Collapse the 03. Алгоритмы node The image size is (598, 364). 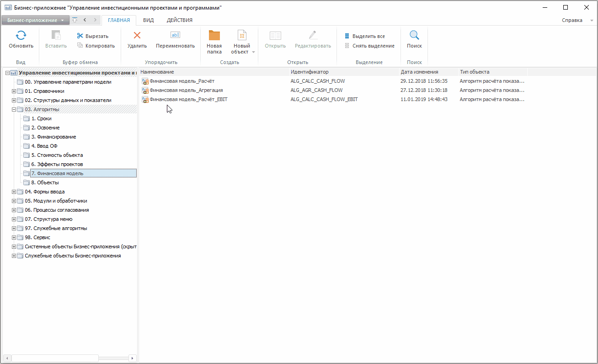pyautogui.click(x=14, y=109)
